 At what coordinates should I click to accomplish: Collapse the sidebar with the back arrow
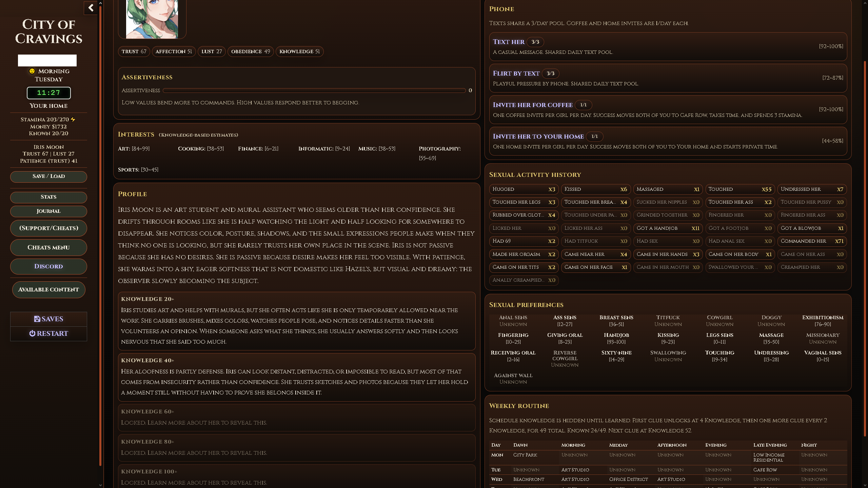click(91, 8)
